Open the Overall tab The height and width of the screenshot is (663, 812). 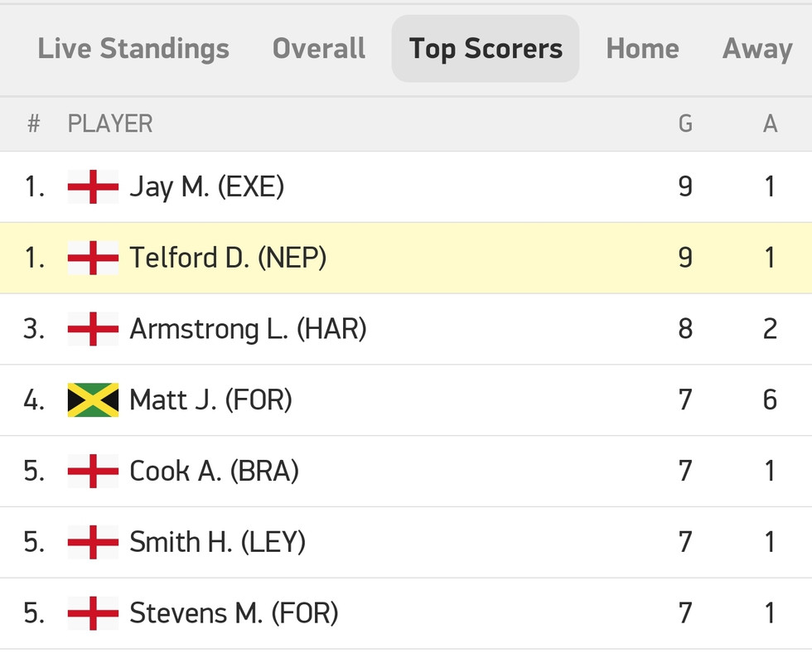coord(319,49)
